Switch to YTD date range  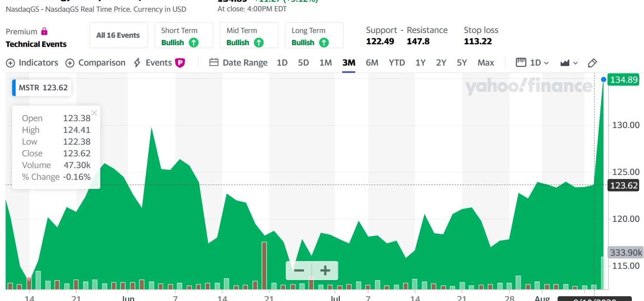(397, 63)
